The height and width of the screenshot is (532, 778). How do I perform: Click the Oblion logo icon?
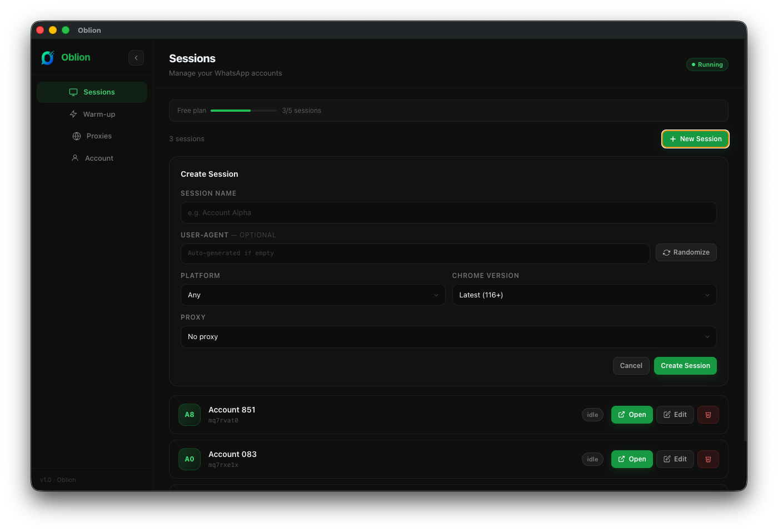tap(48, 58)
